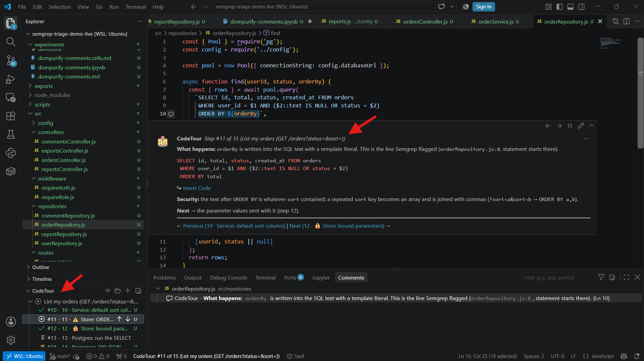Open Extensions view
The width and height of the screenshot is (644, 361).
pyautogui.click(x=11, y=116)
